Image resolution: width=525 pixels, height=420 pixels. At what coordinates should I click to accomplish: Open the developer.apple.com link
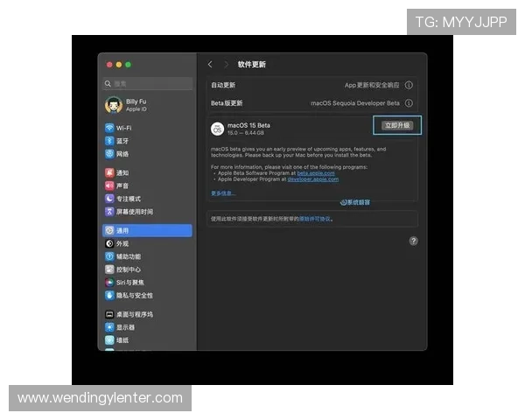313,179
